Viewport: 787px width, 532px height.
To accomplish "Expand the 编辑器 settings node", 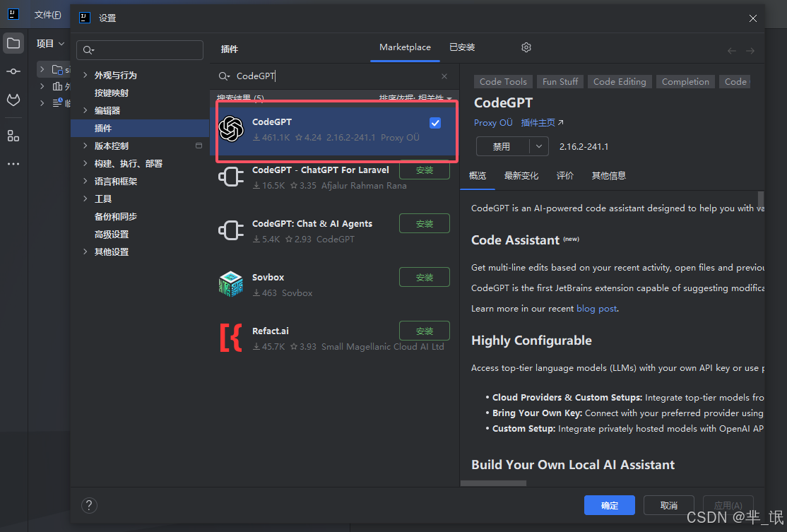I will 85,110.
